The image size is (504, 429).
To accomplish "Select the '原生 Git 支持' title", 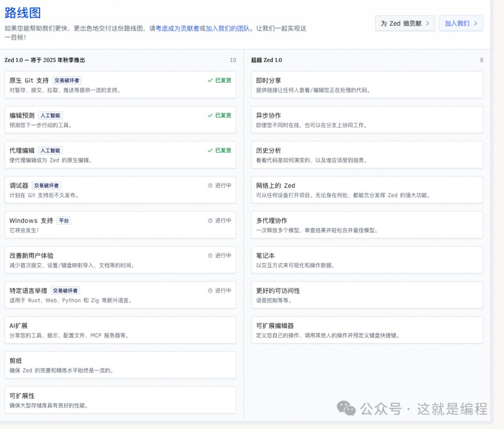I will coord(29,80).
